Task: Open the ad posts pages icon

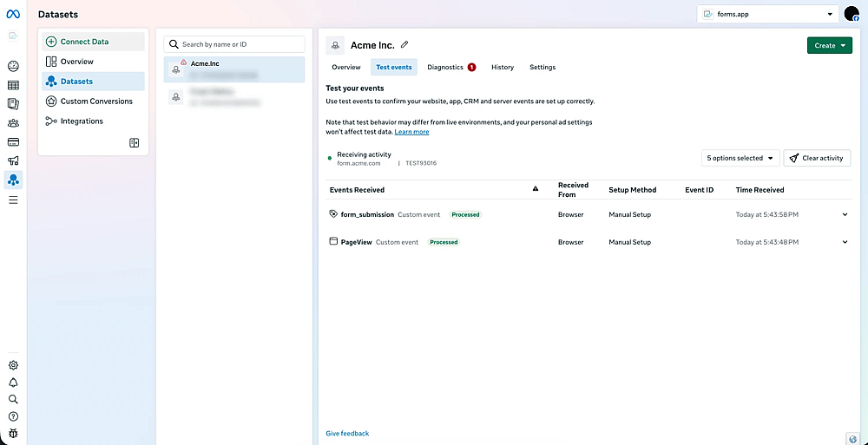Action: (x=13, y=103)
